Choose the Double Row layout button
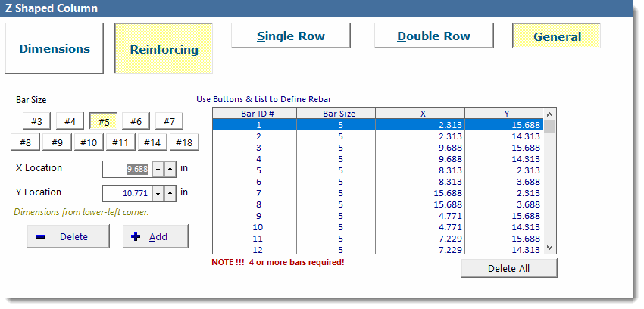Viewport: 644px width, 309px height. 433,36
